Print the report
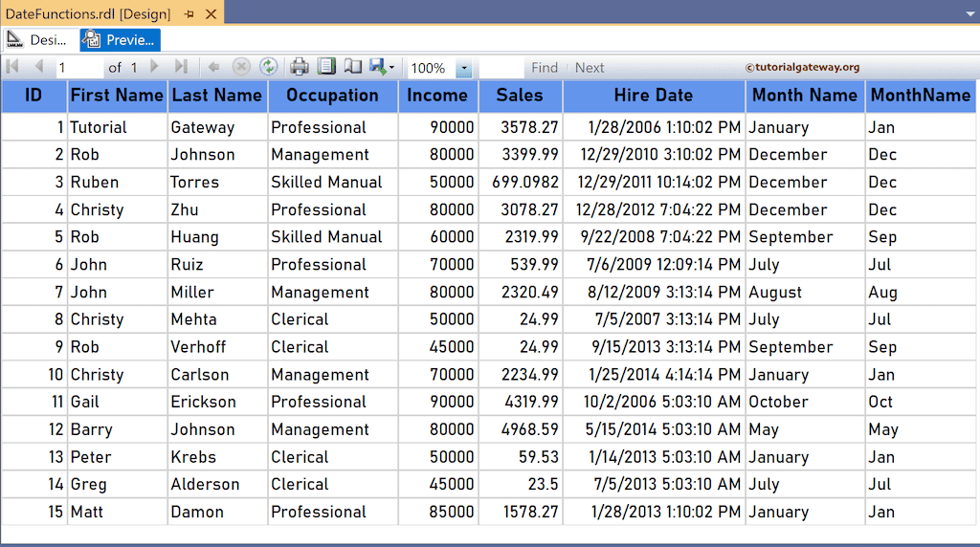The height and width of the screenshot is (547, 980). point(300,67)
